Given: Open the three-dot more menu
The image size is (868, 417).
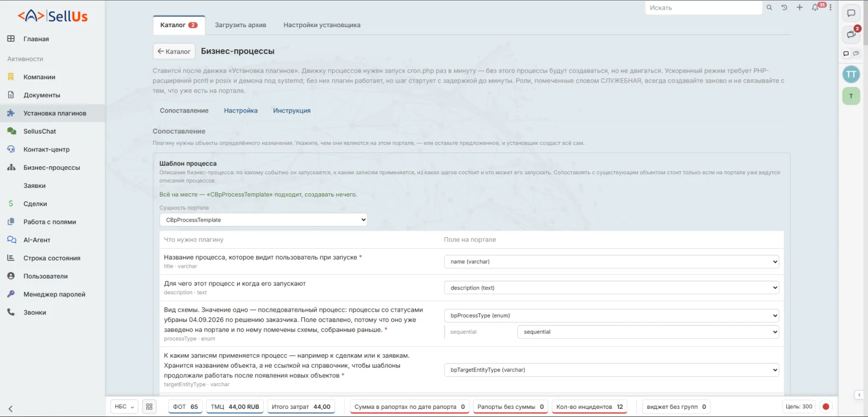Looking at the screenshot, I should [x=831, y=8].
